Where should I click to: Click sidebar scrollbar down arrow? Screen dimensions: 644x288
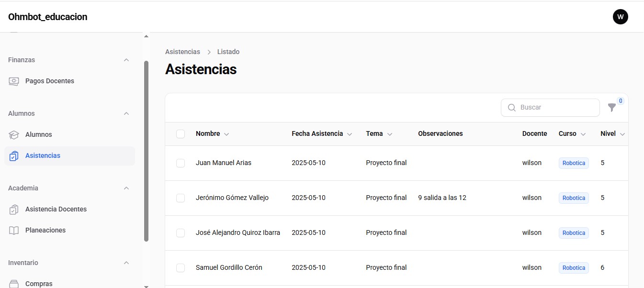[146, 286]
